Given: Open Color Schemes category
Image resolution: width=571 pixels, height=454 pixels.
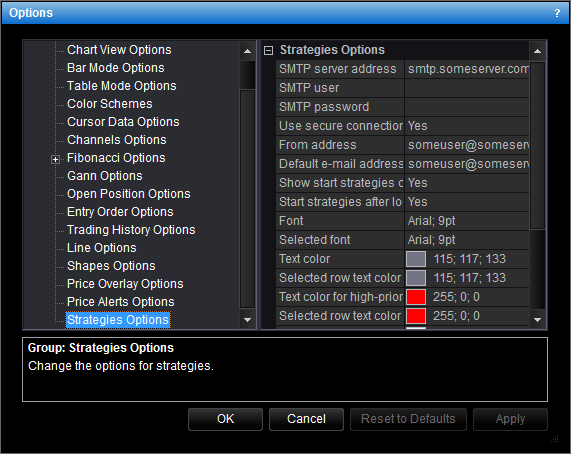Looking at the screenshot, I should click(x=110, y=104).
